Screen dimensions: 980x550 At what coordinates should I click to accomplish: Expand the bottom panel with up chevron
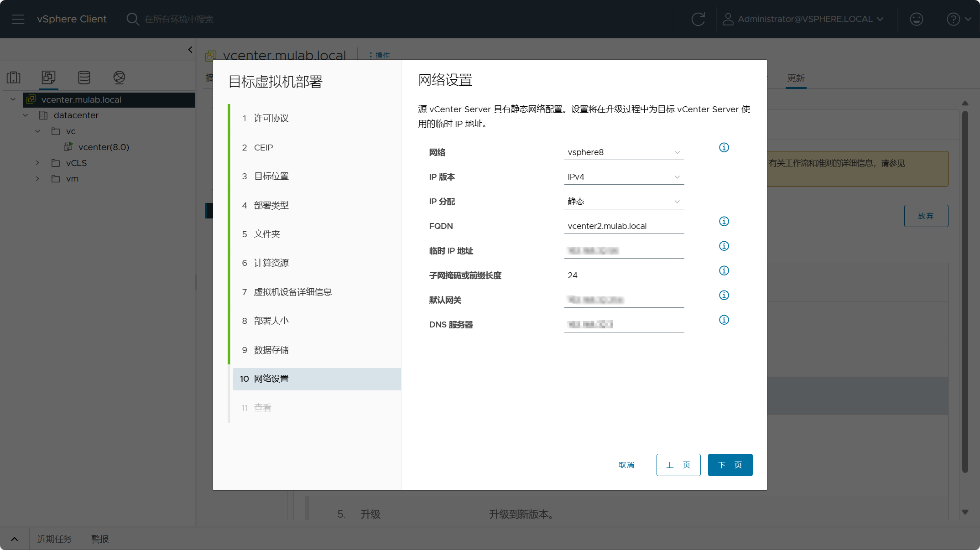point(15,539)
